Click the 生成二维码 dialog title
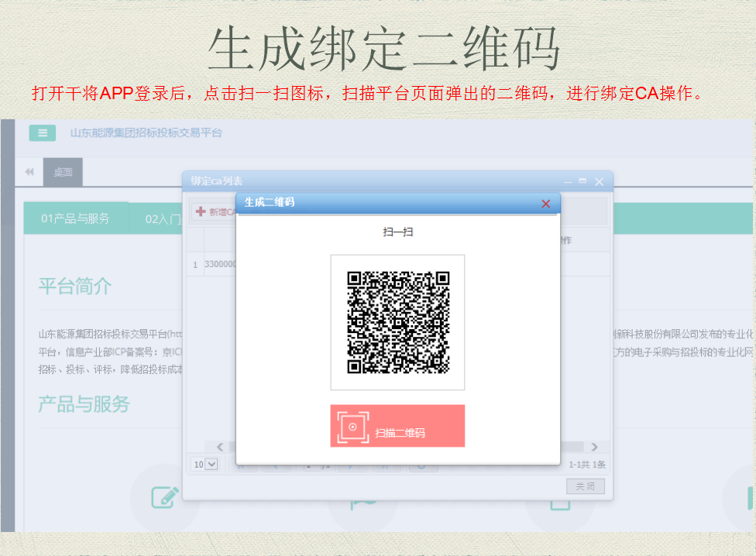Screen dimensions: 756x556 pyautogui.click(x=270, y=202)
